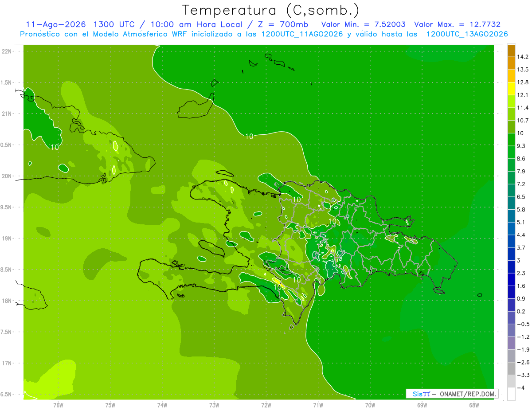Click the '76W' longitude label

point(58,405)
